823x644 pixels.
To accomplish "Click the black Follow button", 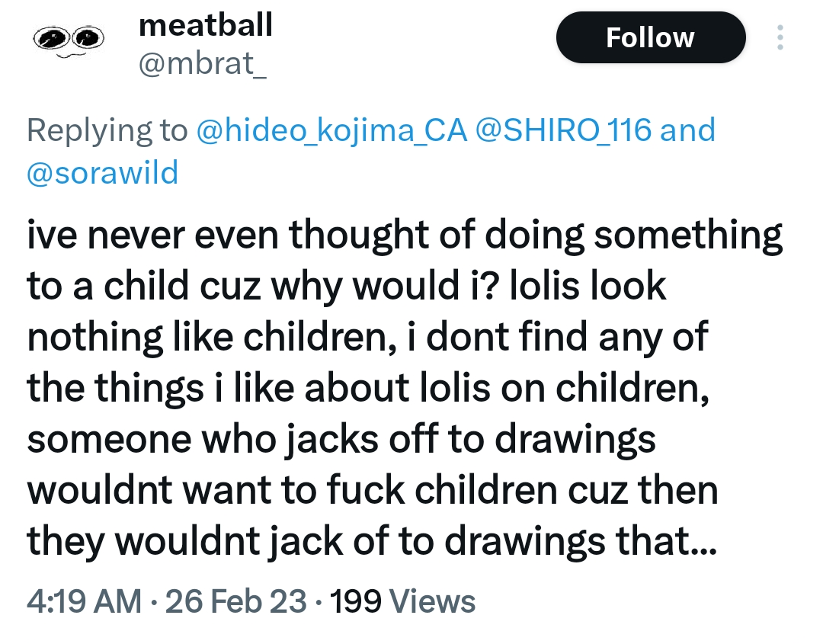I will 650,37.
